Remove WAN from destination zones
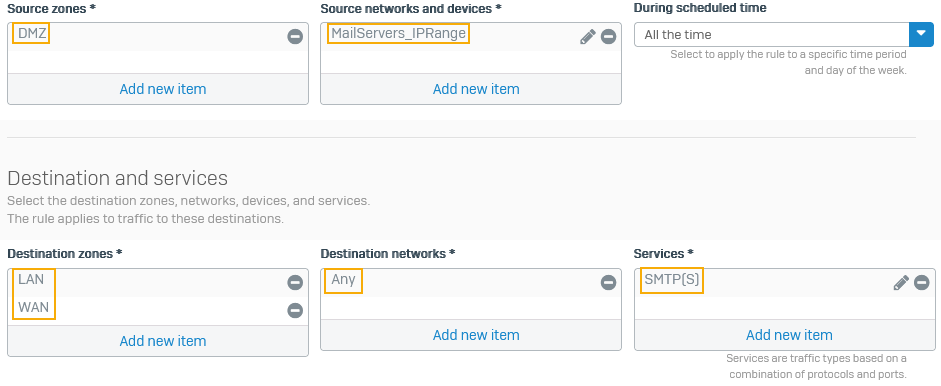The height and width of the screenshot is (386, 941). pos(295,310)
